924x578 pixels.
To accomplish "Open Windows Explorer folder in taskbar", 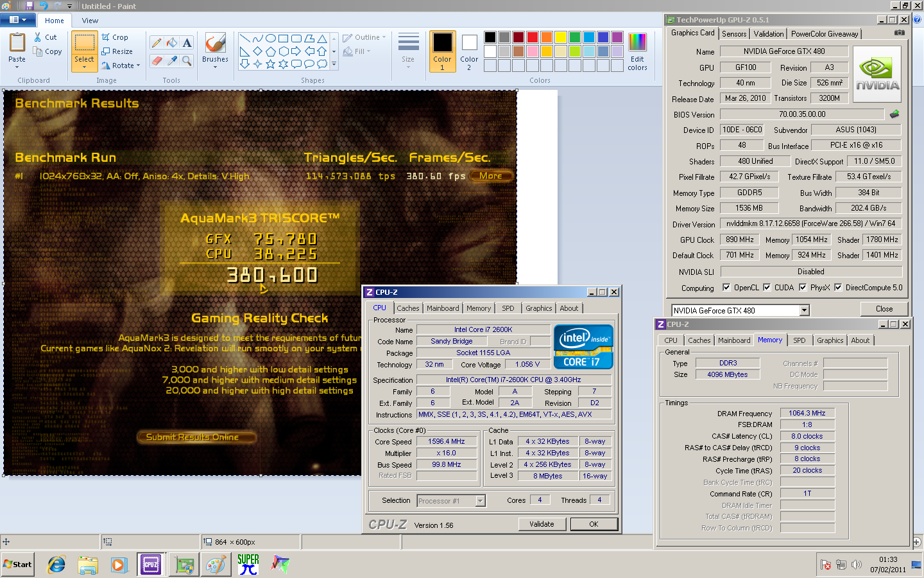I will [x=88, y=565].
